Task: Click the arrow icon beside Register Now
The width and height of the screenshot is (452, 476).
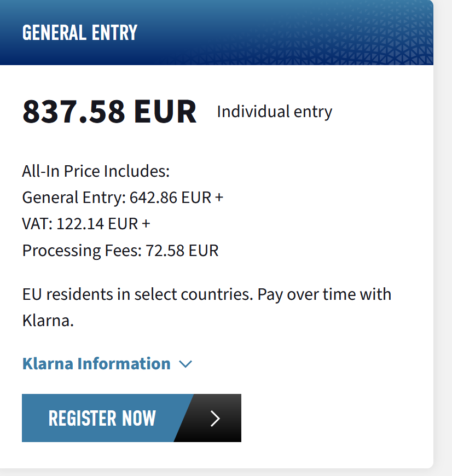Action: point(215,419)
